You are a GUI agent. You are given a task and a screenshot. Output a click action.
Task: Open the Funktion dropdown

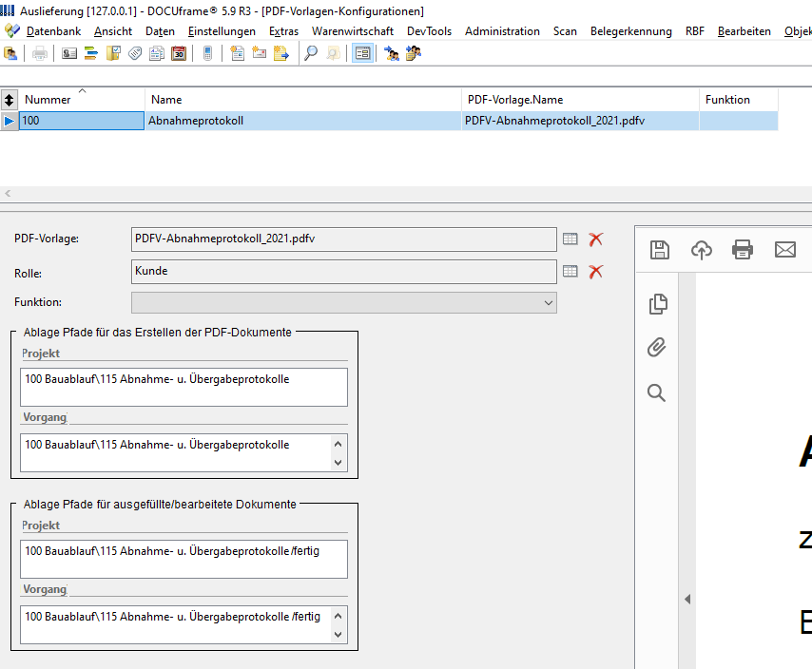(x=344, y=303)
